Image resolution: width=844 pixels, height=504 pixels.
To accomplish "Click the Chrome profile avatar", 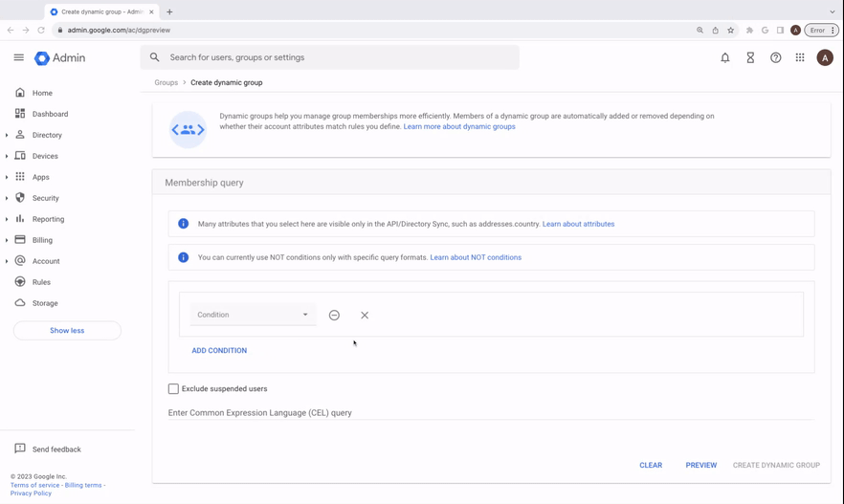I will tap(795, 30).
